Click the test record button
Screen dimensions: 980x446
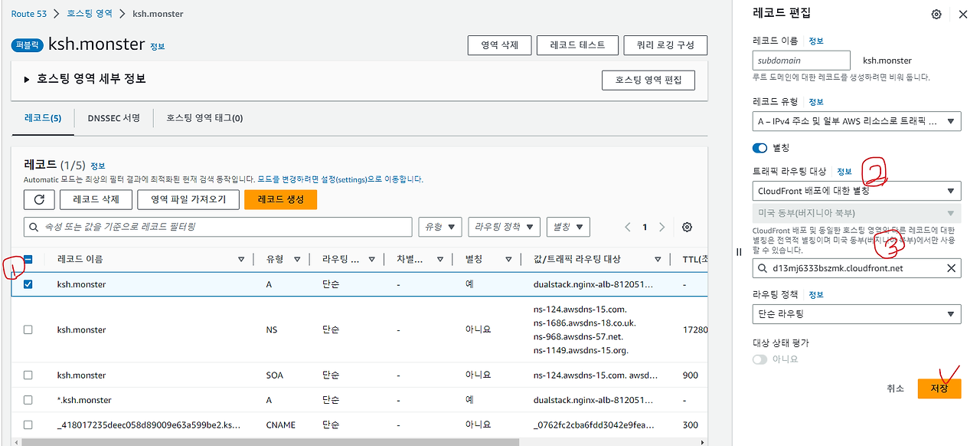(577, 45)
